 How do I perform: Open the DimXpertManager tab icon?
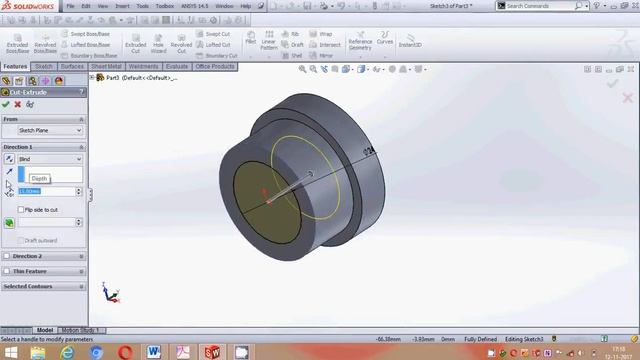(x=45, y=81)
